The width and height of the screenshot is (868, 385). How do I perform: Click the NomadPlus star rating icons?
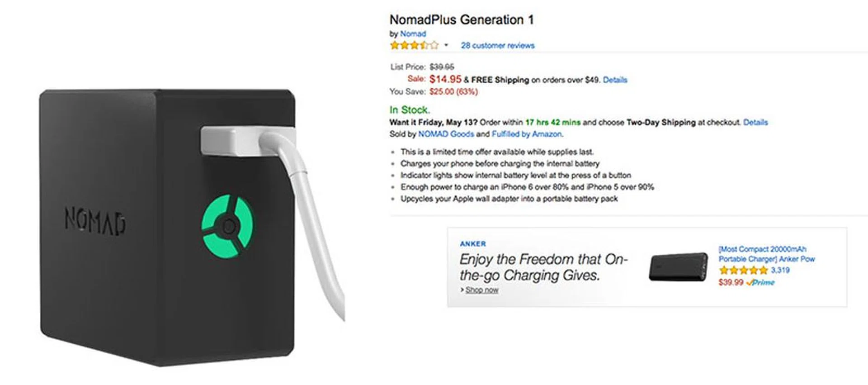point(414,45)
